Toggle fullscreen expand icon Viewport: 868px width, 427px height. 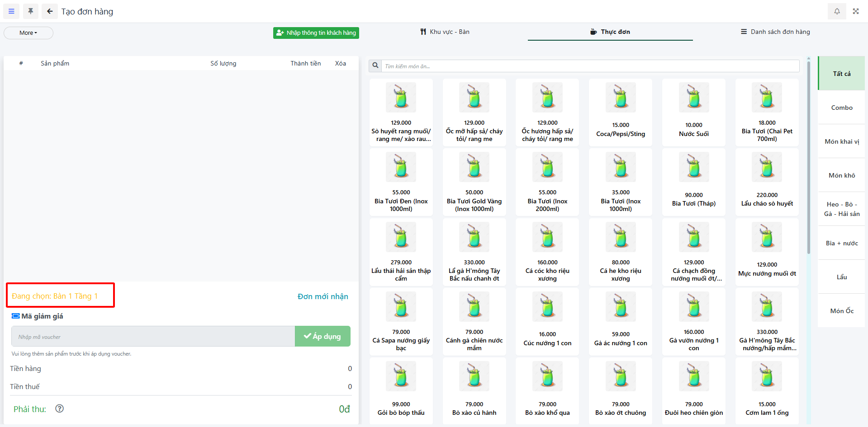pyautogui.click(x=856, y=11)
